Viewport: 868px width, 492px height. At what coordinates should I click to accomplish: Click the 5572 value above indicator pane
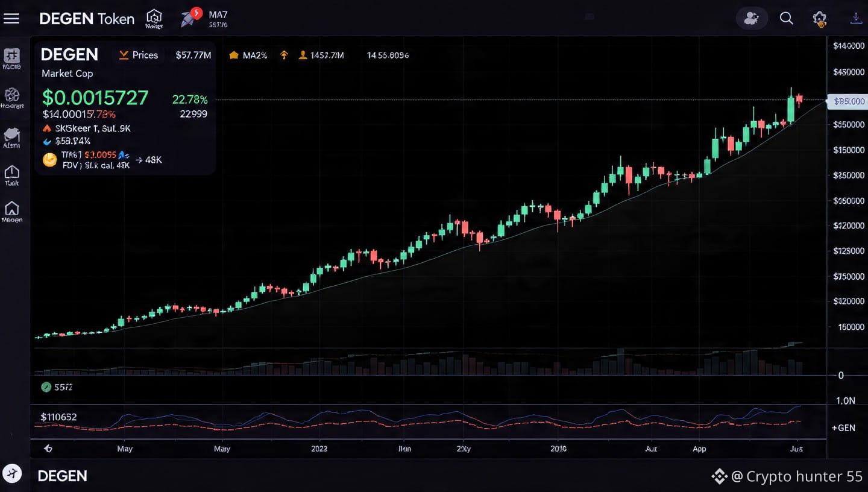tap(63, 388)
